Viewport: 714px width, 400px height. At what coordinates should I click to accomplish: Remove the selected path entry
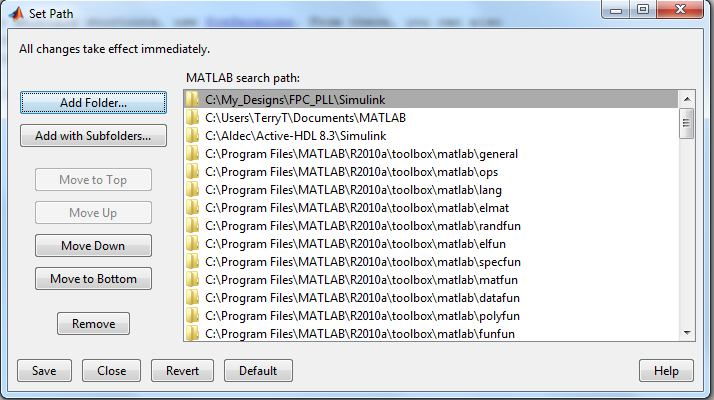pos(93,324)
